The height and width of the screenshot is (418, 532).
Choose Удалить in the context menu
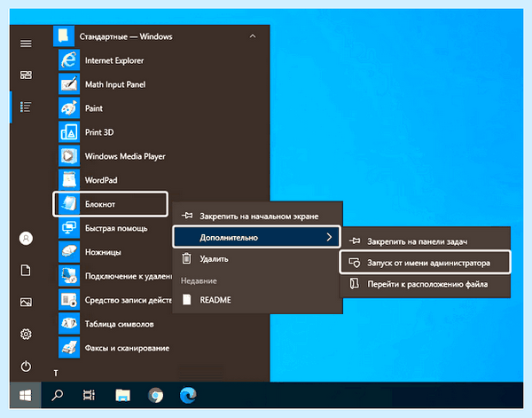[x=257, y=259]
